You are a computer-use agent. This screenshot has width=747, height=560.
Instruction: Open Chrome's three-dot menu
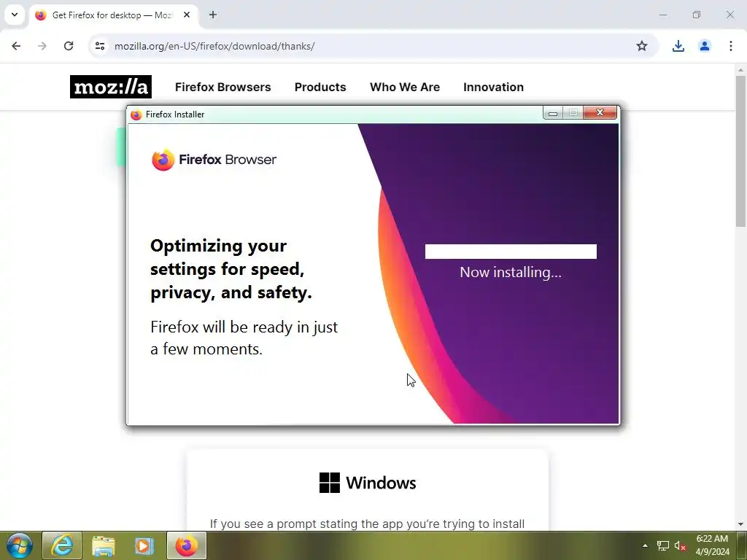730,46
